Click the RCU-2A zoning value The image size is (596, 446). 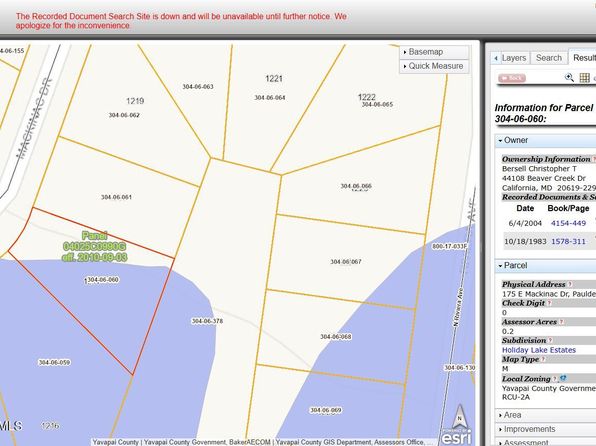pyautogui.click(x=516, y=397)
